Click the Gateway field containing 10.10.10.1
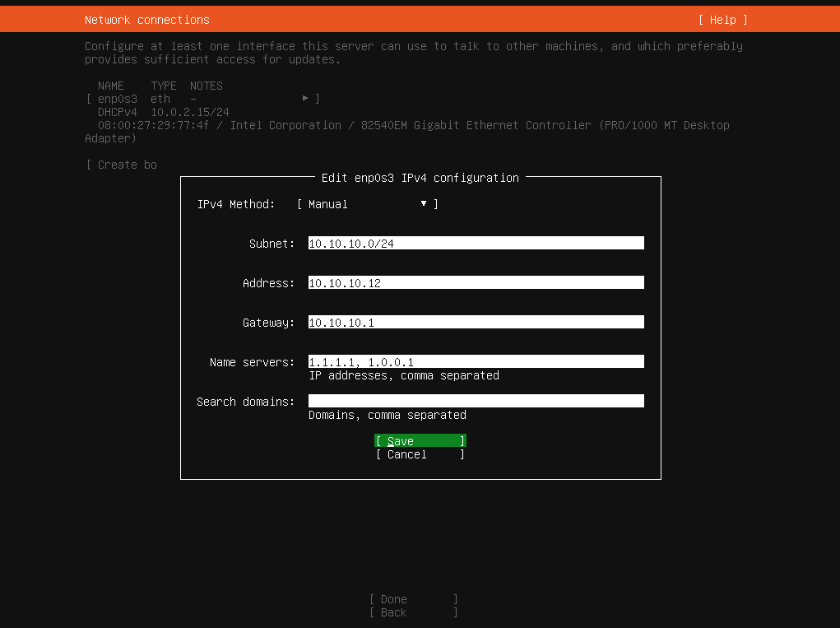The height and width of the screenshot is (628, 840). (475, 321)
